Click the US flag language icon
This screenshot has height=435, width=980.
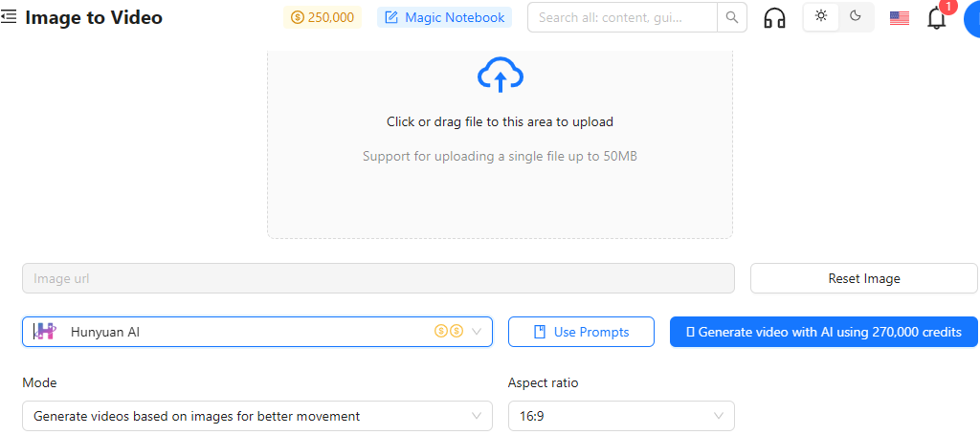[x=900, y=18]
